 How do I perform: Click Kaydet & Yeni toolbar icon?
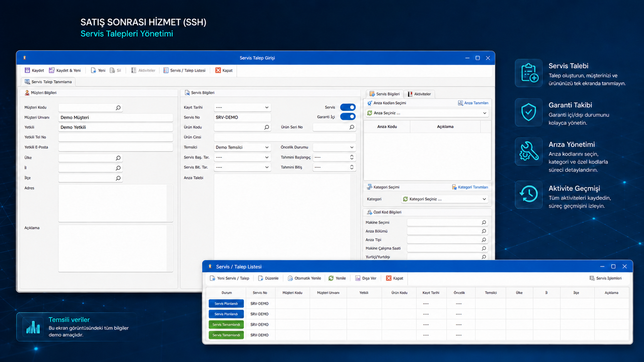tap(52, 70)
